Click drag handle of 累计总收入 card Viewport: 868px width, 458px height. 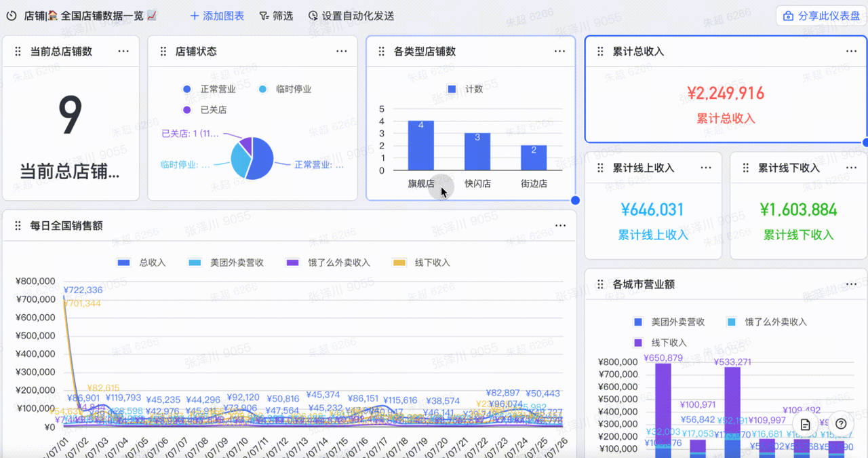click(600, 52)
